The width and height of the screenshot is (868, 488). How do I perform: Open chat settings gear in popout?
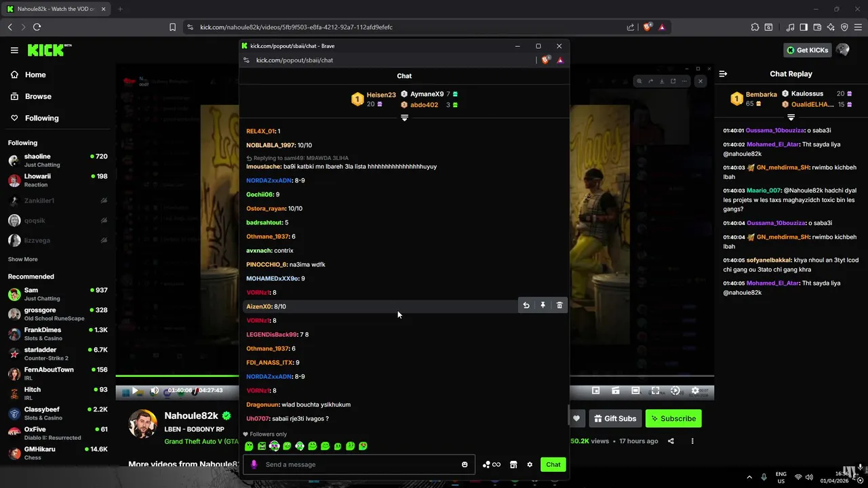point(530,464)
